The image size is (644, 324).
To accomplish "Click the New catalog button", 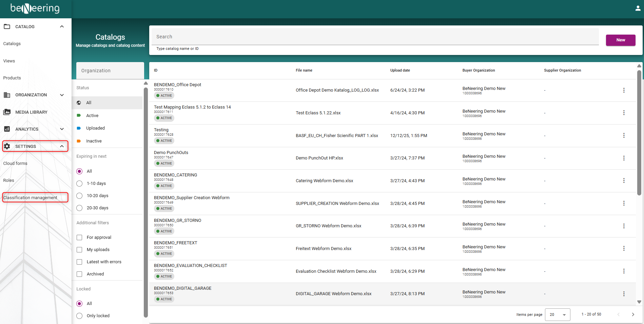I will [620, 40].
